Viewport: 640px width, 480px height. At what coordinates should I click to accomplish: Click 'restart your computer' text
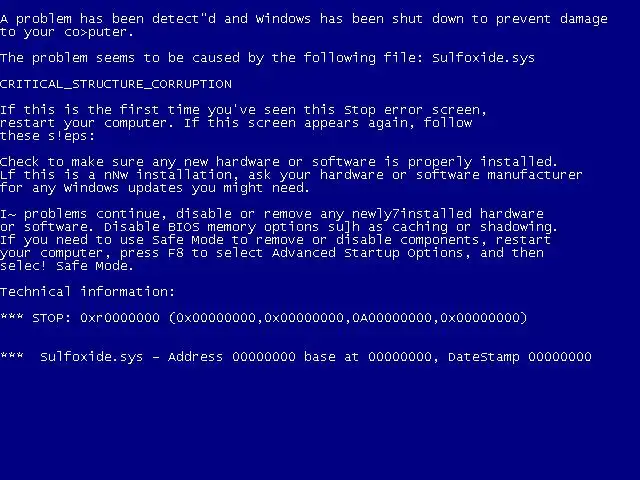pos(83,123)
